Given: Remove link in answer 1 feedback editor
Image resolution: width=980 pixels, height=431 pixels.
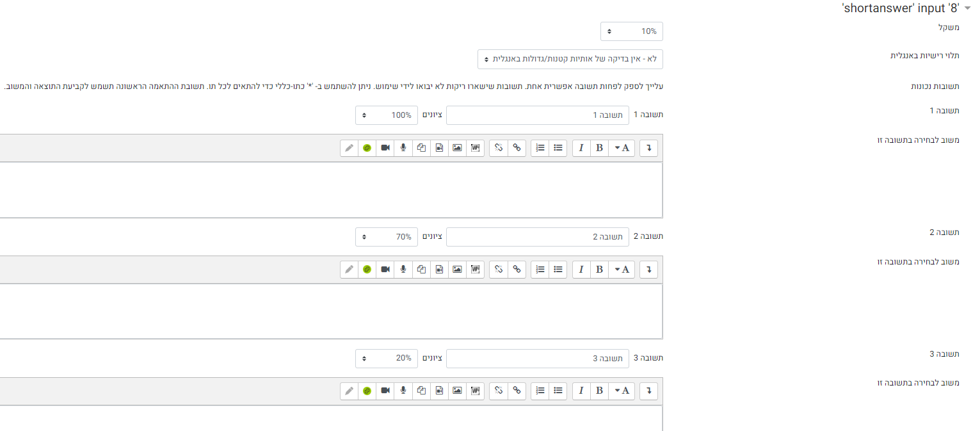Looking at the screenshot, I should (x=499, y=148).
